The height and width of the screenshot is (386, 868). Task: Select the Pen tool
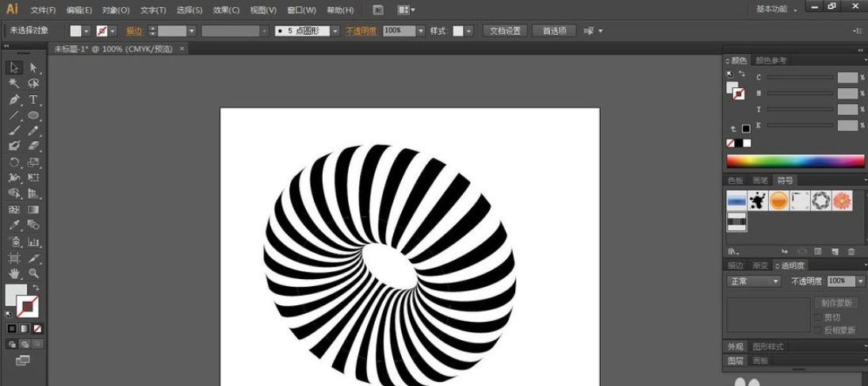[14, 100]
